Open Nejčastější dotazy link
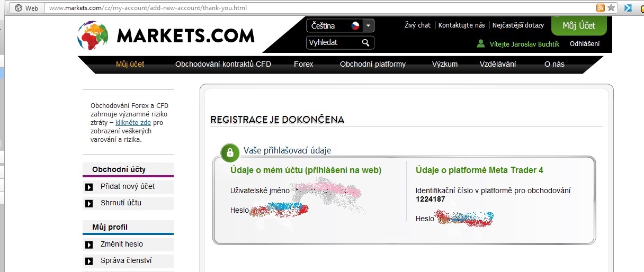 [x=518, y=25]
